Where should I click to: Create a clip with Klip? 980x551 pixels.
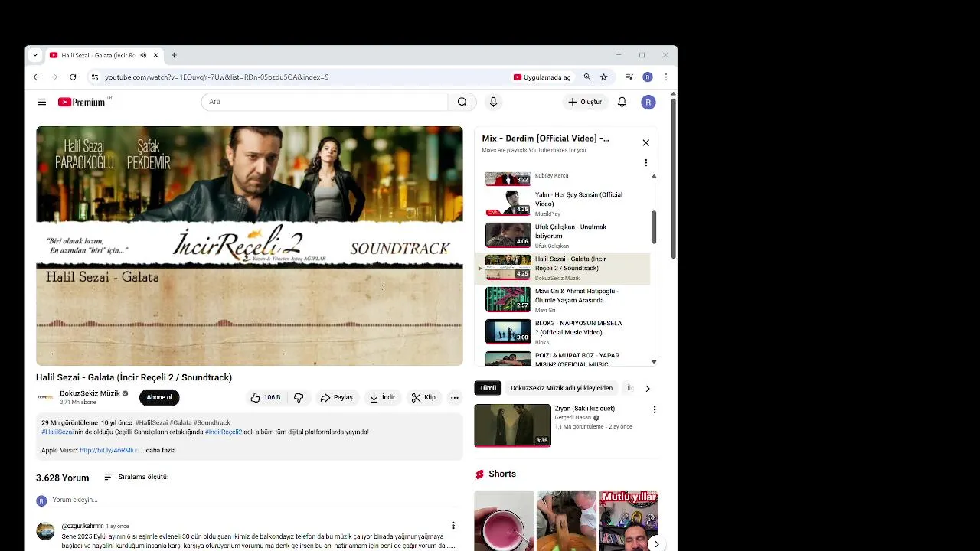[423, 397]
